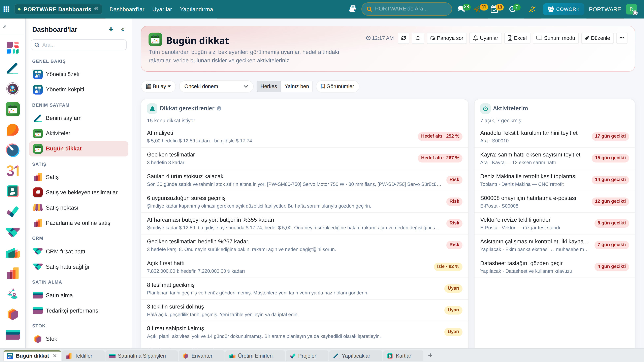Open the three-dots more options menu
The image size is (644, 362).
(x=622, y=38)
